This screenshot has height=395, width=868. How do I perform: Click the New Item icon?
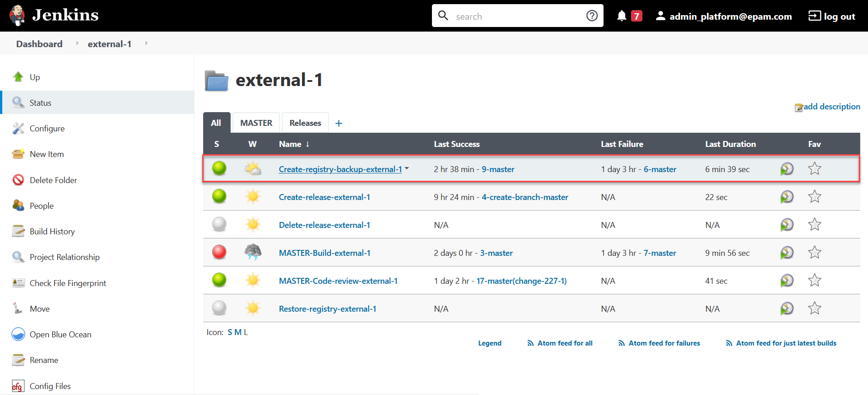[x=18, y=154]
